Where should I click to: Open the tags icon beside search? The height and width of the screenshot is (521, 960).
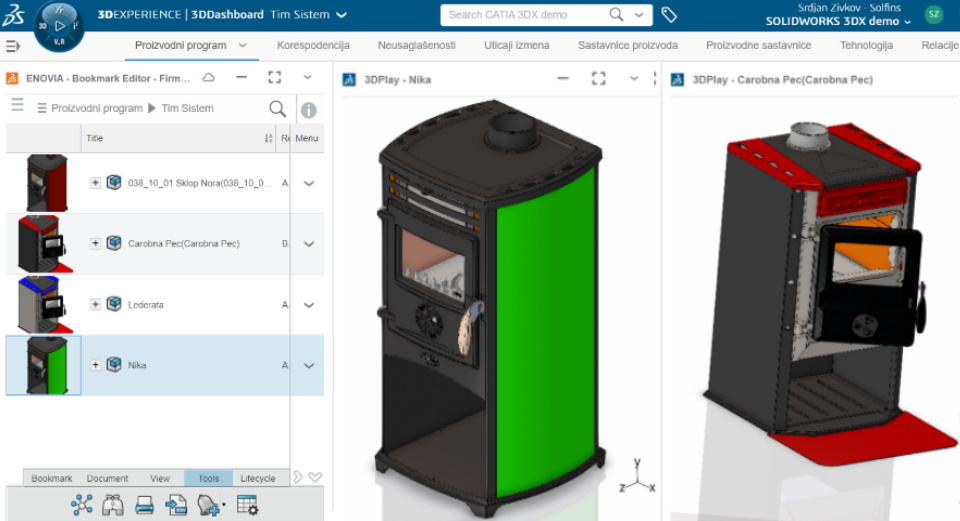click(x=669, y=15)
